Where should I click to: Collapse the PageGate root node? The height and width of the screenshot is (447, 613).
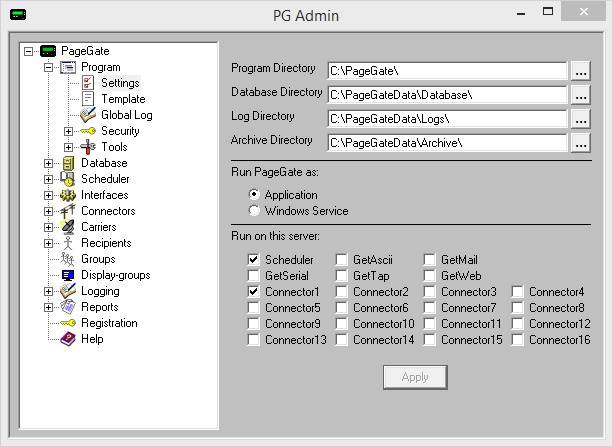coord(28,51)
